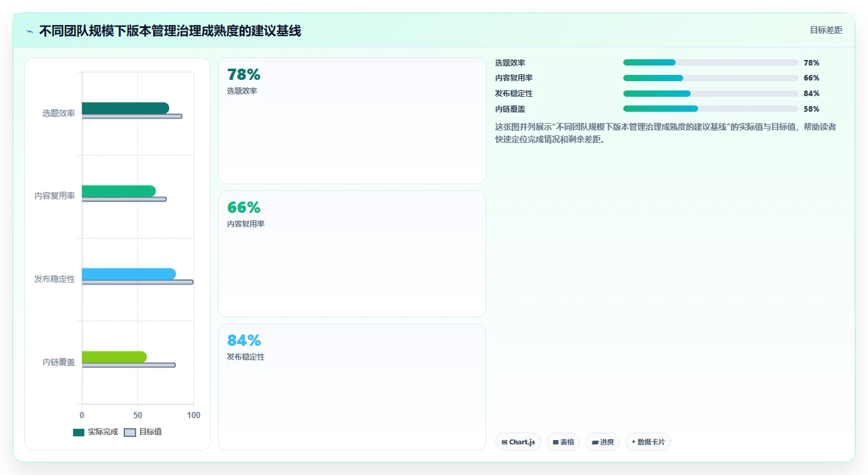Viewport: 868px width, 475px height.
Task: Click the 84% value in the progress list
Action: pyautogui.click(x=811, y=94)
